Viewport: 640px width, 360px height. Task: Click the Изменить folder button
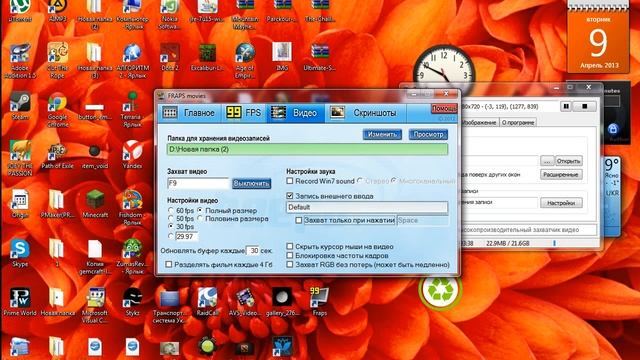[x=382, y=134]
